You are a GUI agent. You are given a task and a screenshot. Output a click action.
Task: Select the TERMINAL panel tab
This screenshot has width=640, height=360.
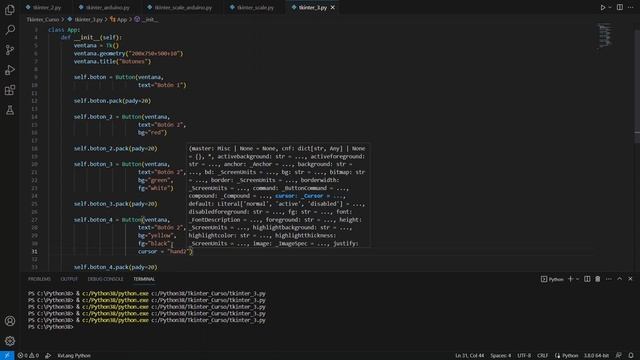coord(144,279)
